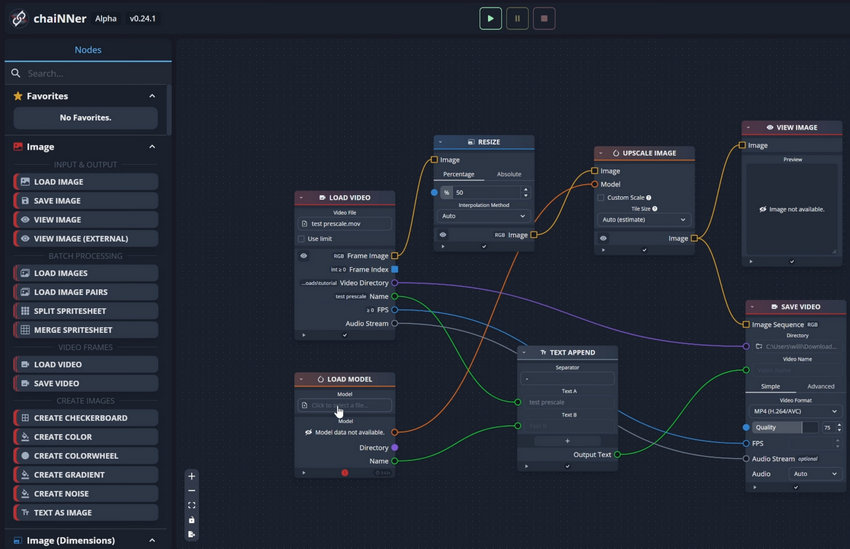Open the Interpolation Method Auto dropdown
The image size is (850, 549).
click(x=483, y=216)
